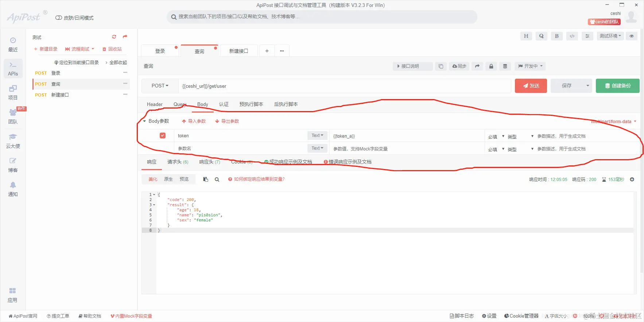Image resolution: width=644 pixels, height=322 pixels.
Task: Click the 发送 send button
Action: (x=531, y=86)
